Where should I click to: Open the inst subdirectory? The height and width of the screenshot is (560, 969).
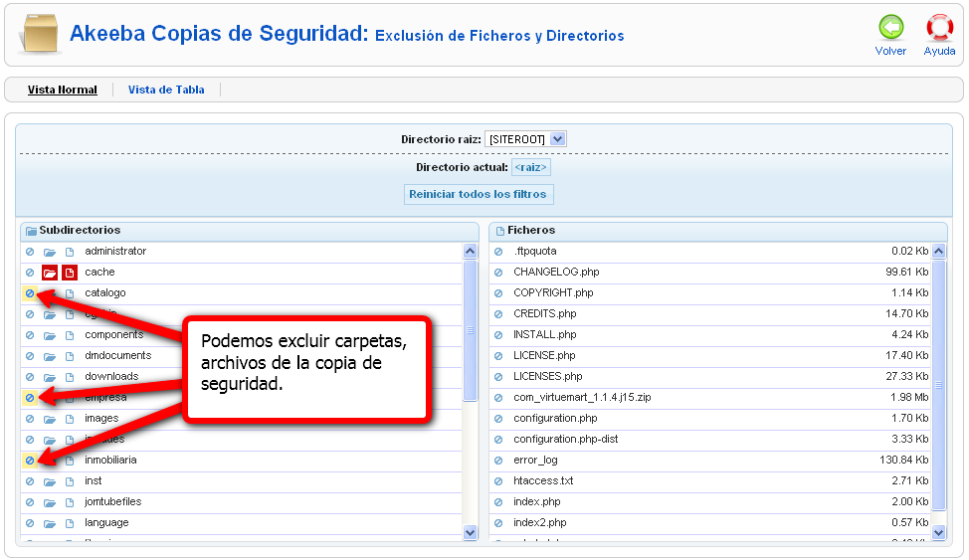tap(94, 480)
